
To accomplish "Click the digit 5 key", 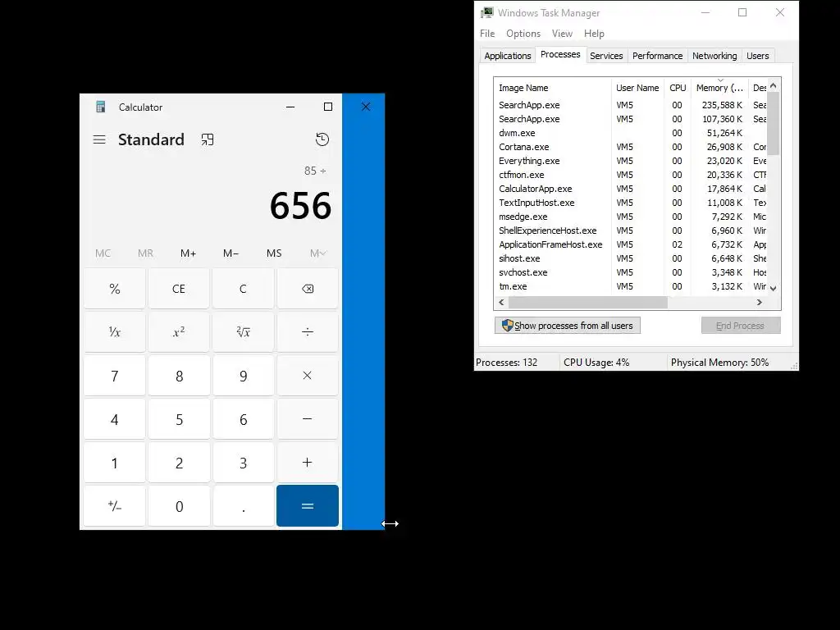I will coord(179,419).
